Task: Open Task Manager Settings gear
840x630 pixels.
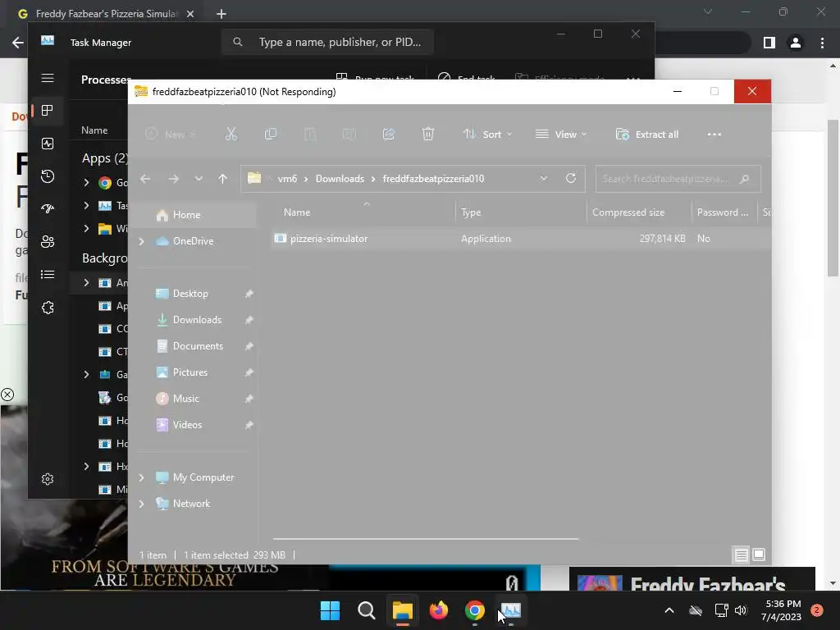Action: coord(48,479)
